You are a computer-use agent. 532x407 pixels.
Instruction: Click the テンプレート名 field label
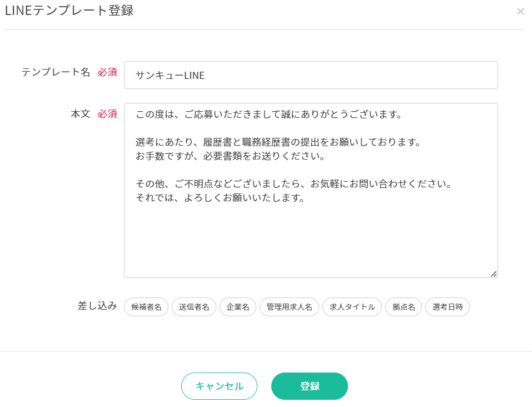56,72
